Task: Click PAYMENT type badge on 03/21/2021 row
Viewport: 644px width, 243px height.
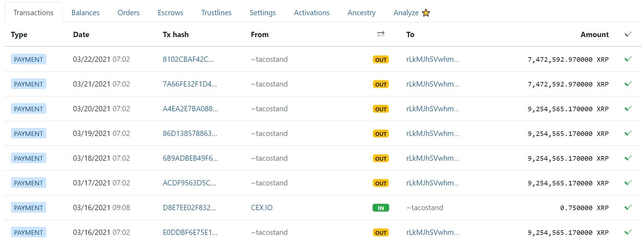Action: click(29, 84)
